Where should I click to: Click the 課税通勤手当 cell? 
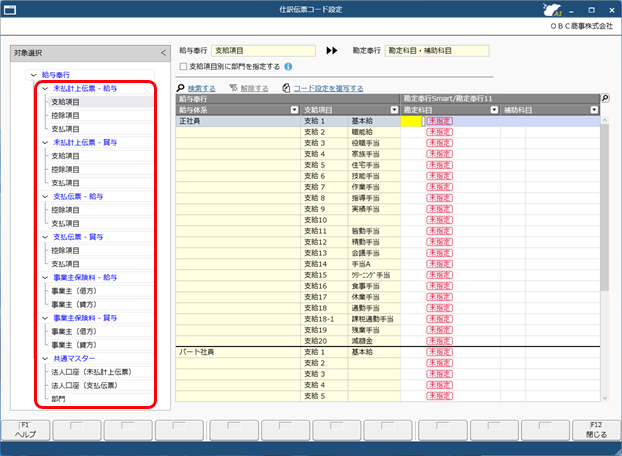(x=374, y=319)
